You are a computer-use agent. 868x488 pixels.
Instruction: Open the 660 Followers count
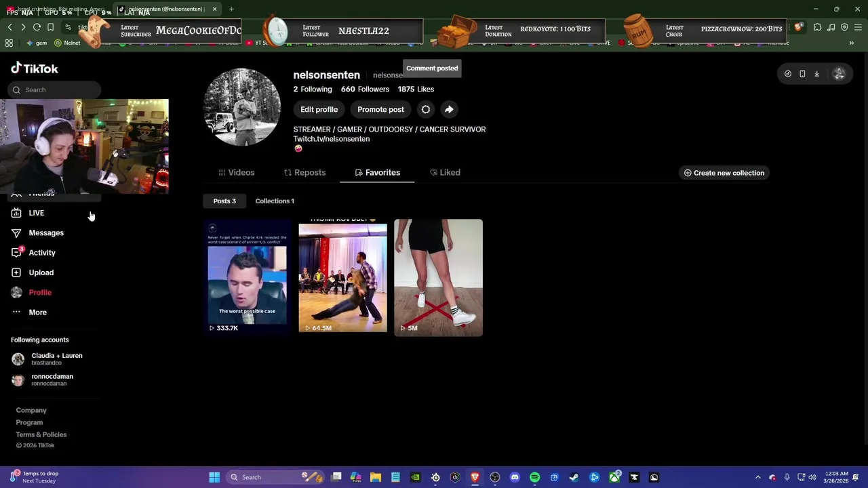(365, 89)
